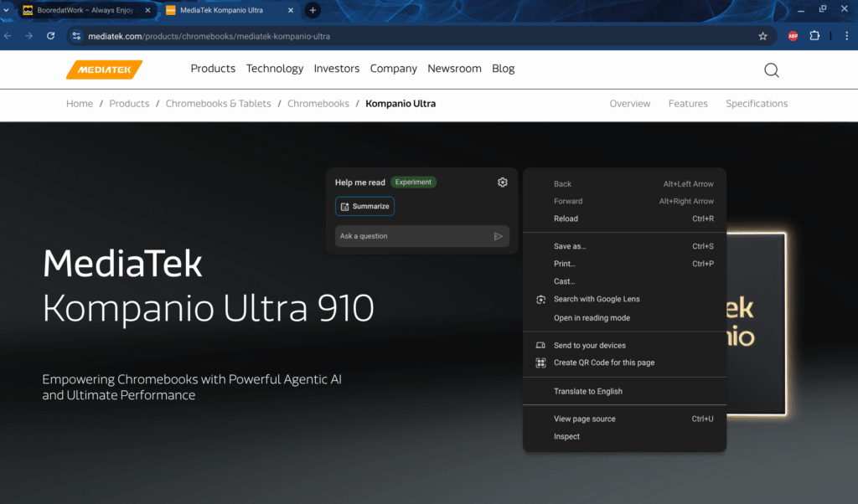Screen dimensions: 858x504
Task: Open Help me read settings gear
Action: [x=503, y=182]
